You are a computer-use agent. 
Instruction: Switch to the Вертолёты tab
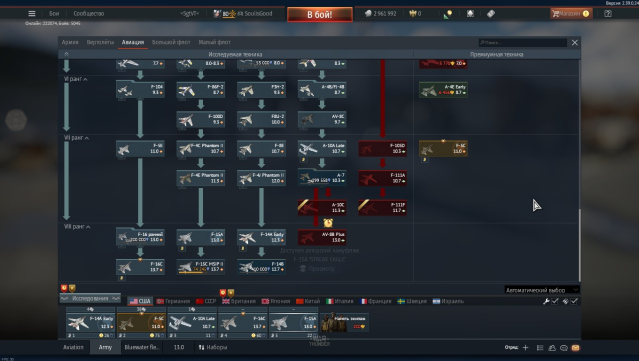click(x=100, y=42)
